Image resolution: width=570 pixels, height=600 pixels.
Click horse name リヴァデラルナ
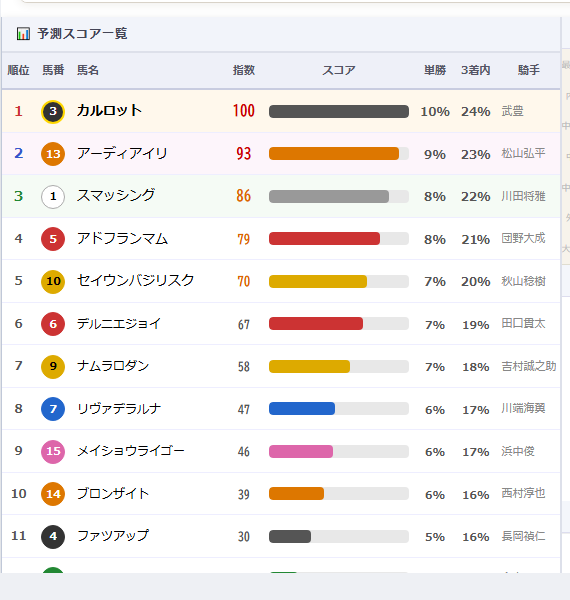pos(119,409)
